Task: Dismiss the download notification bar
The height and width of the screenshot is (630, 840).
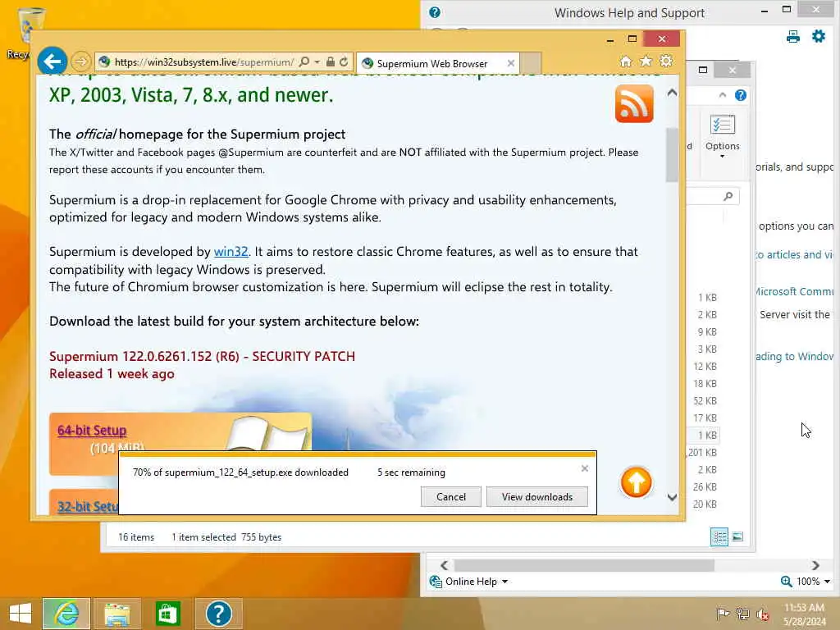Action: (584, 468)
